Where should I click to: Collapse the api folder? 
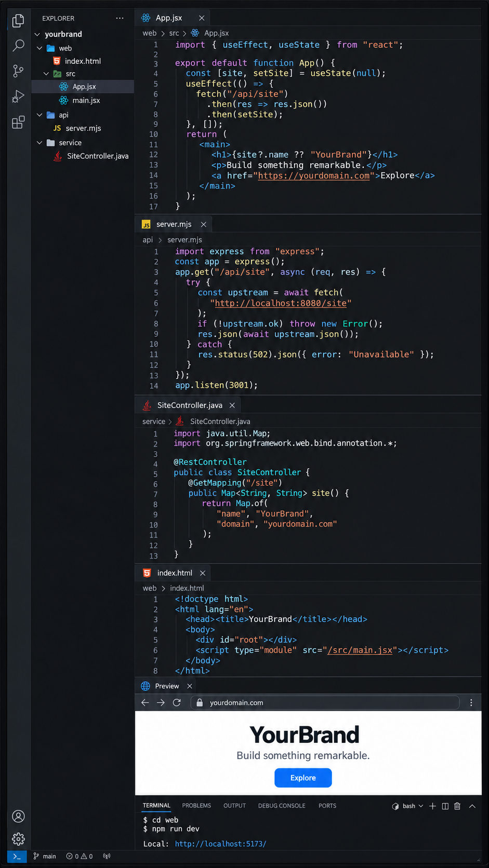point(39,115)
